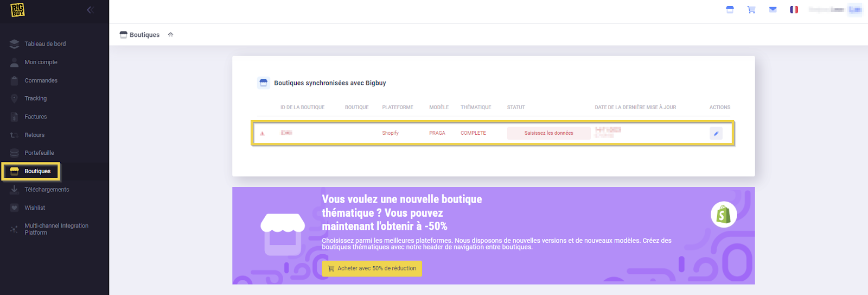This screenshot has width=868, height=295.
Task: Open the store icon in top bar
Action: (730, 10)
